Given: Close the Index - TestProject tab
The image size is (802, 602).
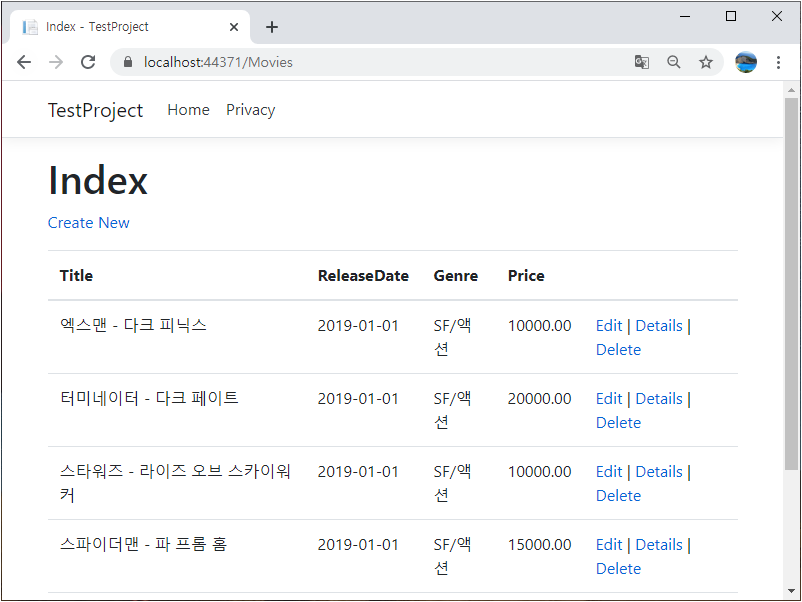Looking at the screenshot, I should coord(234,27).
